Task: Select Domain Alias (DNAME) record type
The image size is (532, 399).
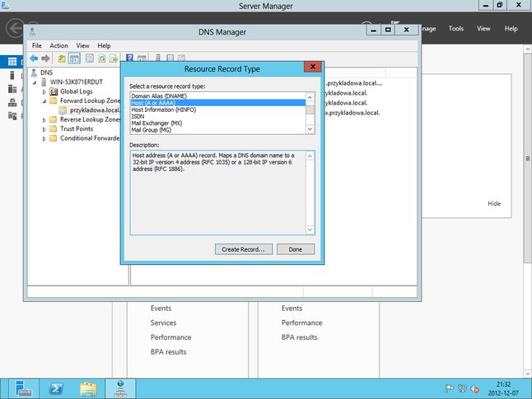Action: point(217,96)
